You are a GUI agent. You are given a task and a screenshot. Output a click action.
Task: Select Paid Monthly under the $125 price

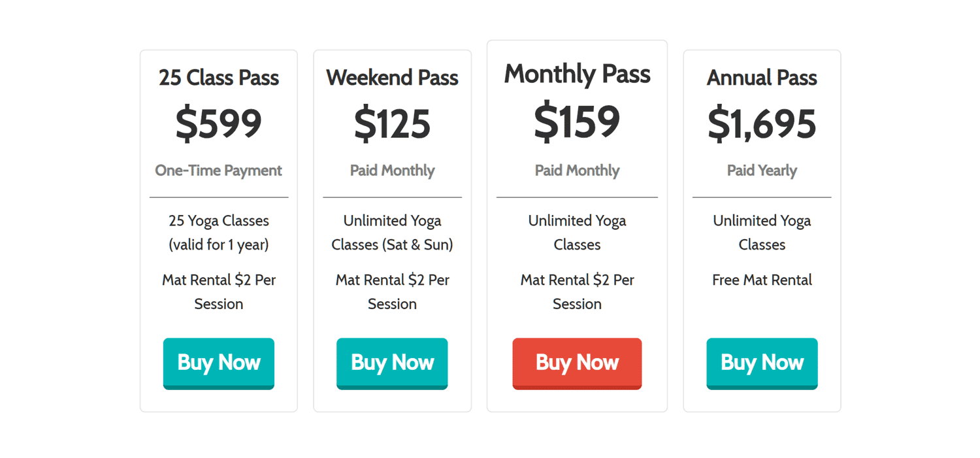click(392, 171)
